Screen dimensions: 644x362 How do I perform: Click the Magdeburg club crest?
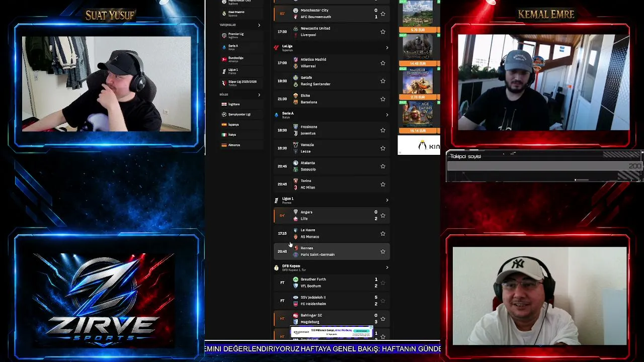[x=296, y=322]
